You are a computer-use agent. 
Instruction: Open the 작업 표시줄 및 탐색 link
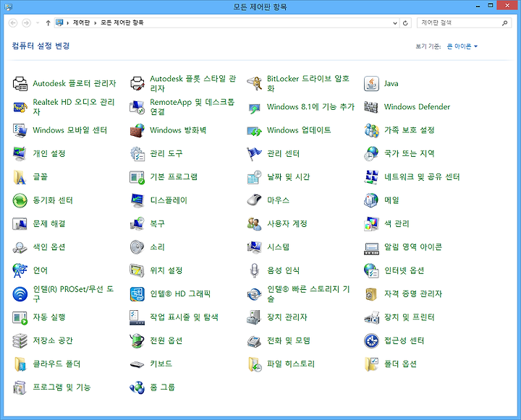[x=184, y=317]
